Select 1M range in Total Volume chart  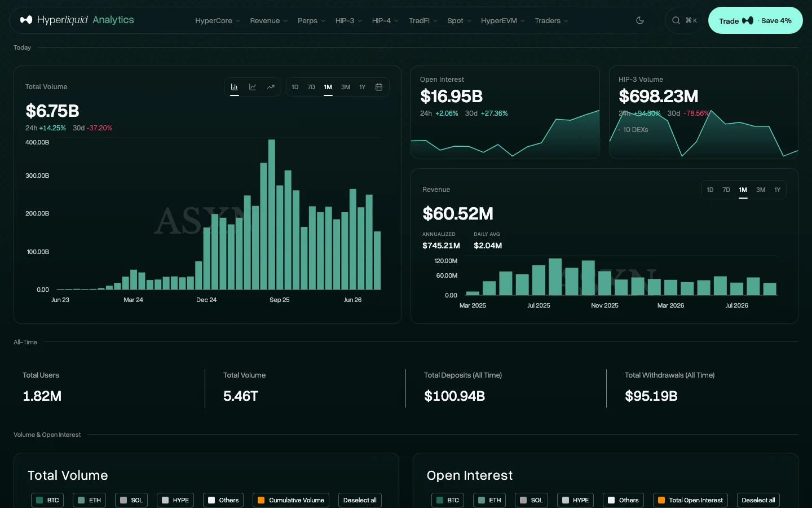coord(328,87)
